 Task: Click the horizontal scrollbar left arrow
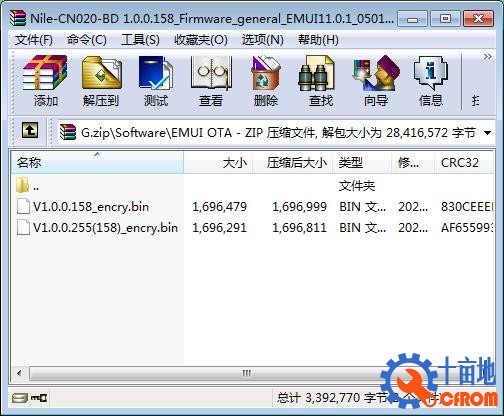click(19, 373)
